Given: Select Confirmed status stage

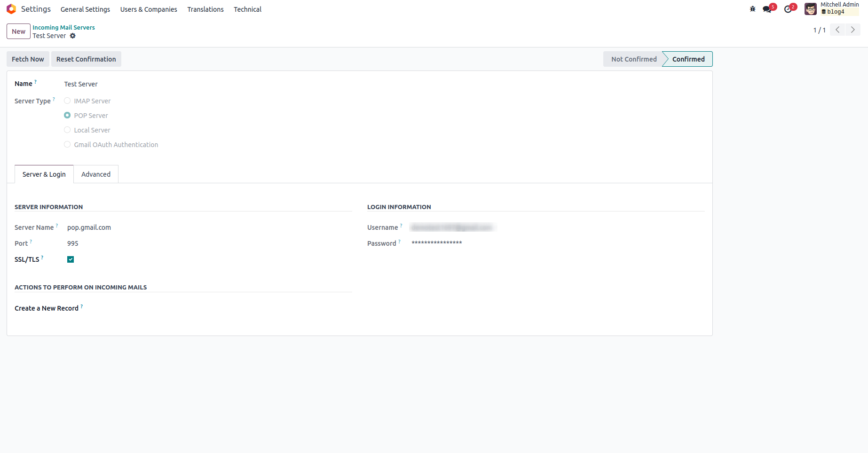Looking at the screenshot, I should click(x=688, y=59).
